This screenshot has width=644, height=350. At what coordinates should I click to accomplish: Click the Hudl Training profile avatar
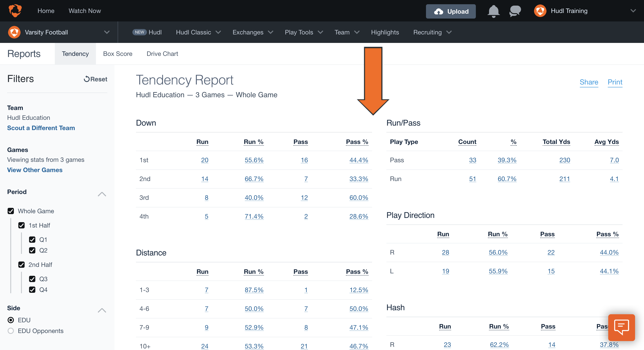(x=540, y=11)
